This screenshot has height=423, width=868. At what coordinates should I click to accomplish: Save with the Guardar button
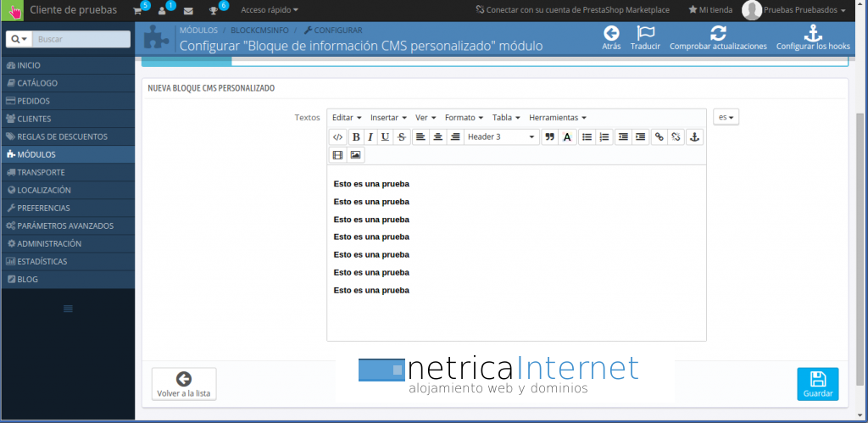(x=818, y=384)
